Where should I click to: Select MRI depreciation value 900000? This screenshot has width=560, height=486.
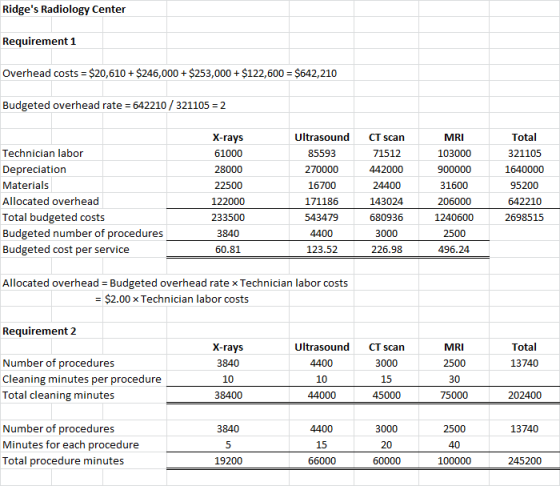[x=454, y=170]
